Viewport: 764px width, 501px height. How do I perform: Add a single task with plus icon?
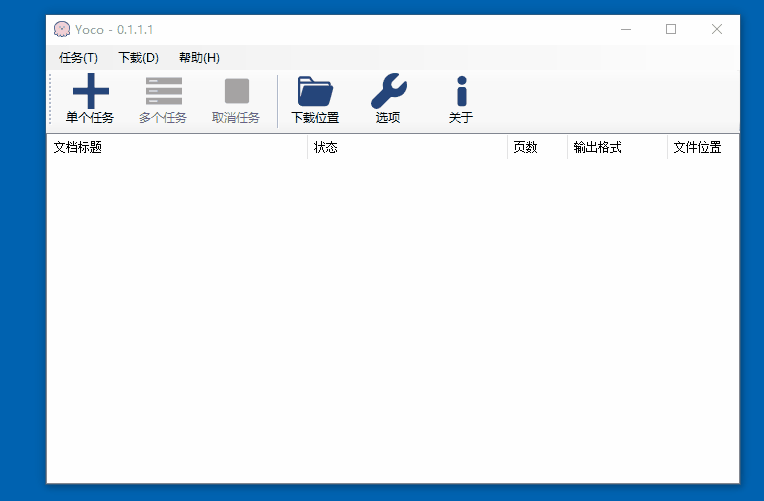tap(91, 91)
